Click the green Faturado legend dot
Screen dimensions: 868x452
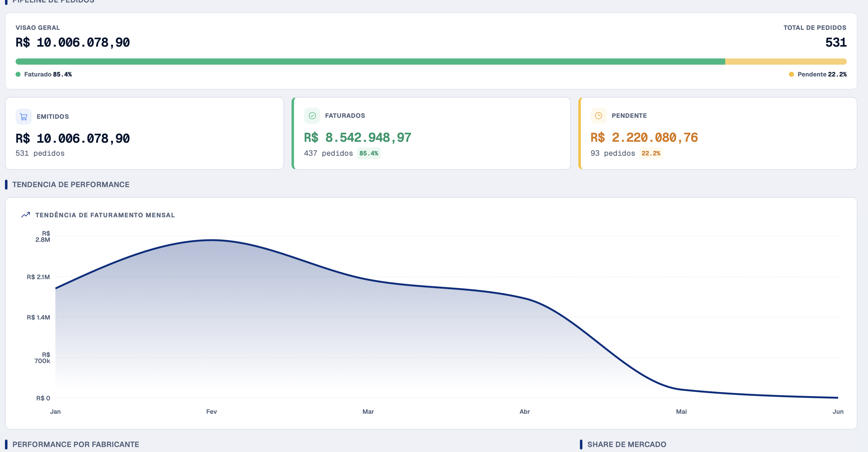[x=18, y=74]
